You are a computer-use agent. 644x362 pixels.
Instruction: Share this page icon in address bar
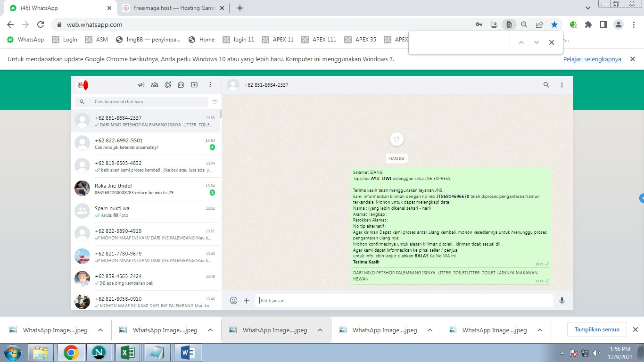point(539,25)
